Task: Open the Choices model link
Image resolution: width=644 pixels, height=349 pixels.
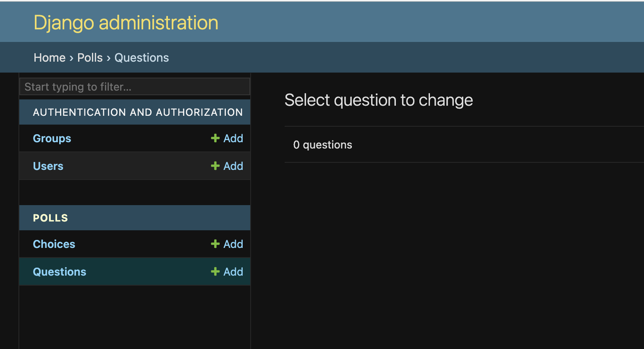Action: (x=54, y=244)
